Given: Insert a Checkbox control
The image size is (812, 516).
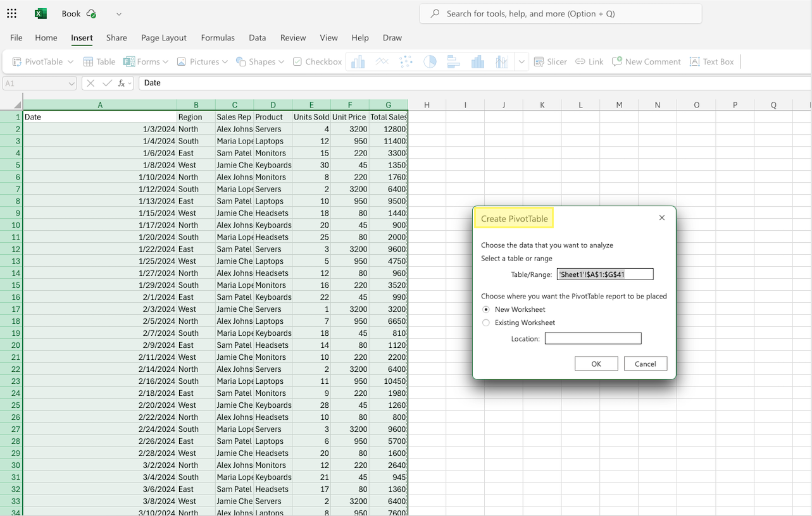Looking at the screenshot, I should [x=316, y=61].
